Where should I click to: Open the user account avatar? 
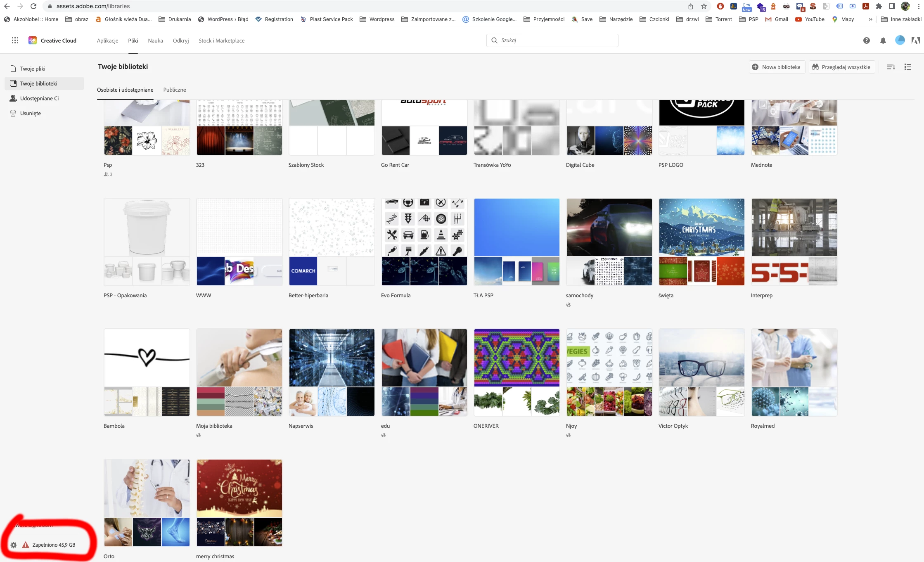(900, 40)
